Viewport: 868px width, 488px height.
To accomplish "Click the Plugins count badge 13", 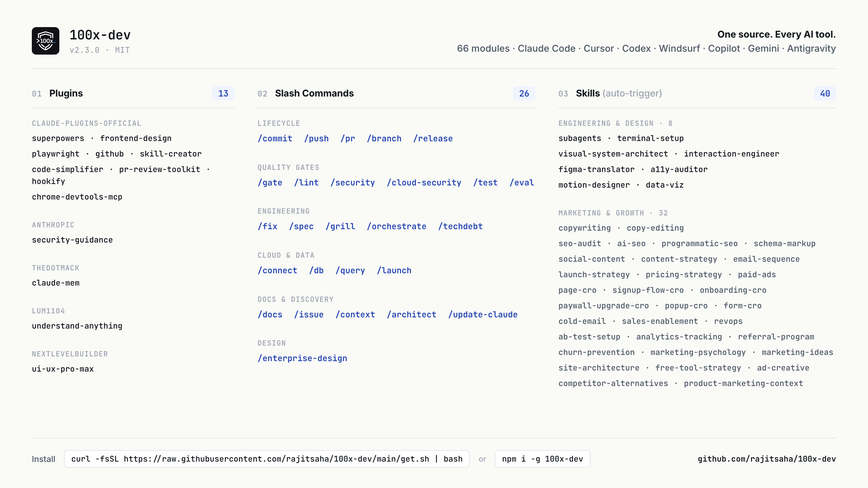I will click(x=223, y=94).
